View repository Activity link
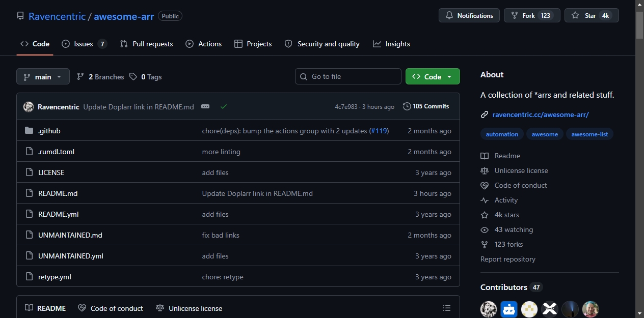The width and height of the screenshot is (644, 318). [x=499, y=200]
